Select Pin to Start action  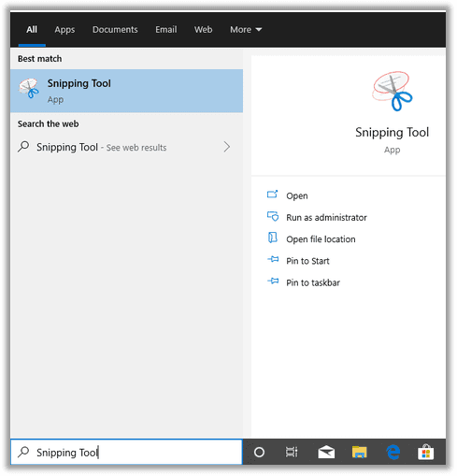tap(307, 261)
